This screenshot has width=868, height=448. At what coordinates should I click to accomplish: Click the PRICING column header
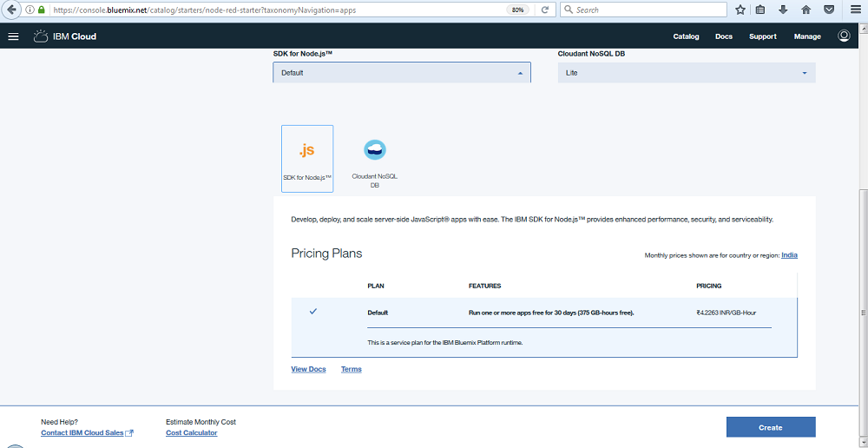point(708,287)
